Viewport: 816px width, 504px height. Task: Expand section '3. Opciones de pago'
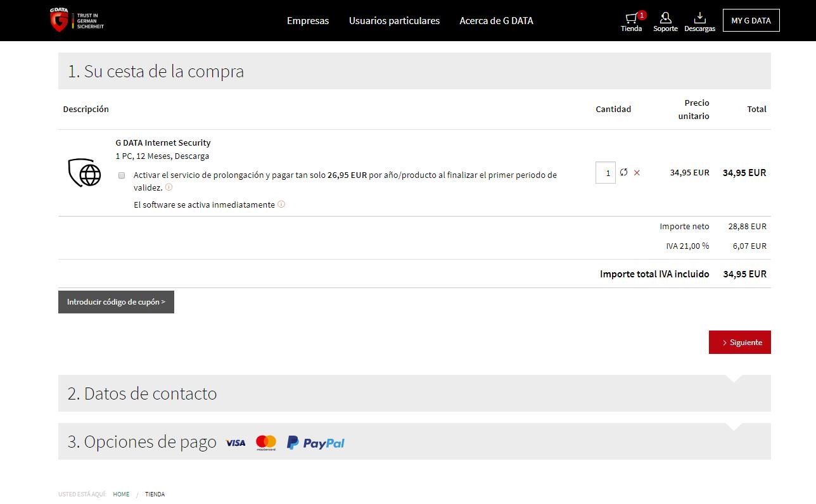[414, 441]
